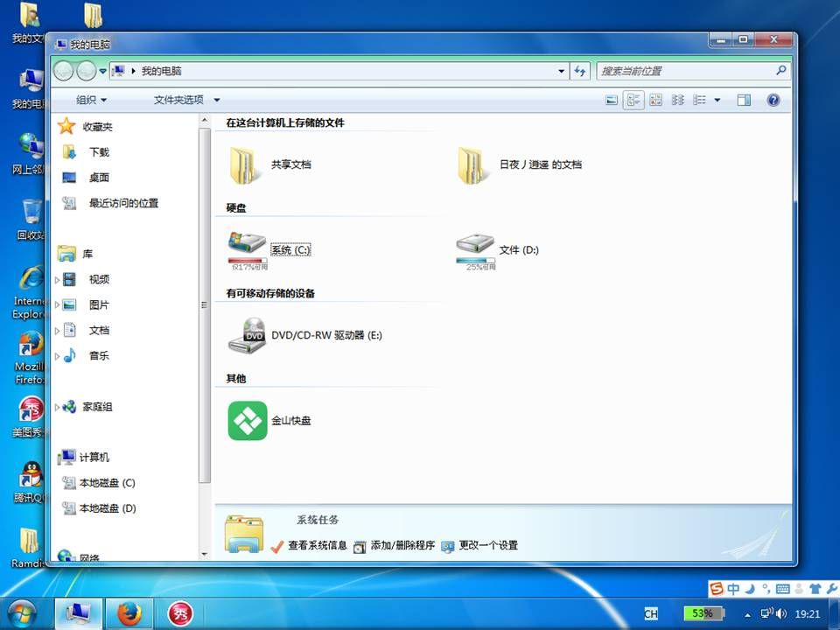Viewport: 840px width, 630px height.
Task: Click the My Computer taskbar button
Action: [x=79, y=614]
